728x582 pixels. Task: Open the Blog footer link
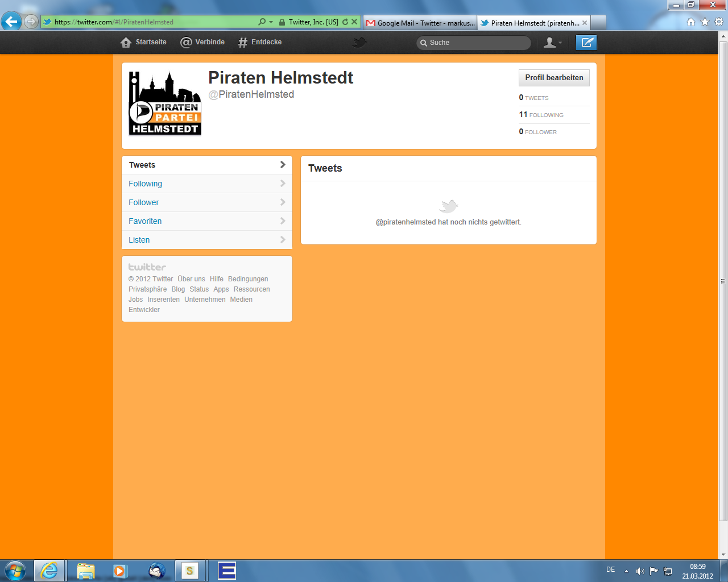tap(178, 289)
